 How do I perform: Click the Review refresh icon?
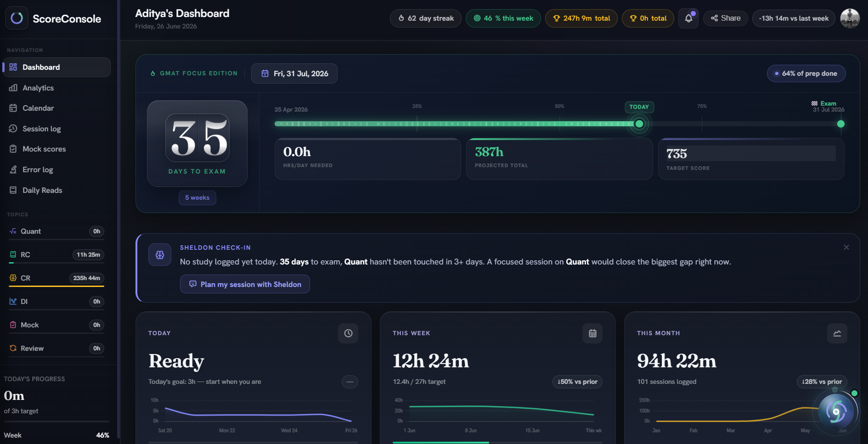click(13, 348)
